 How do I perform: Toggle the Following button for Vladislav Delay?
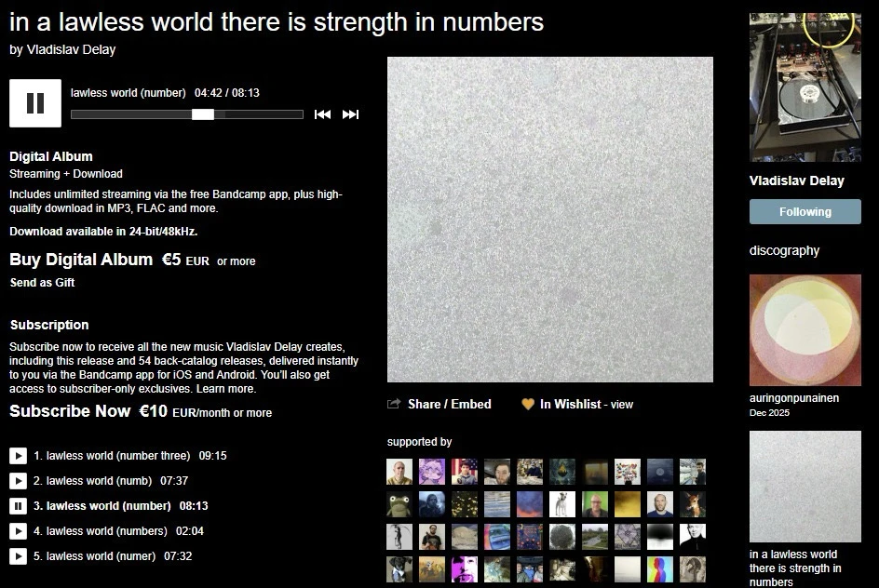point(805,212)
